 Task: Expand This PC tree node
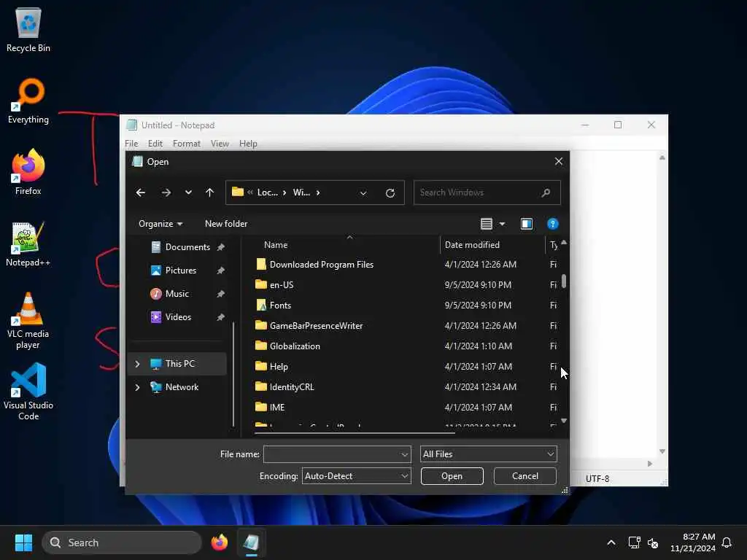click(137, 364)
